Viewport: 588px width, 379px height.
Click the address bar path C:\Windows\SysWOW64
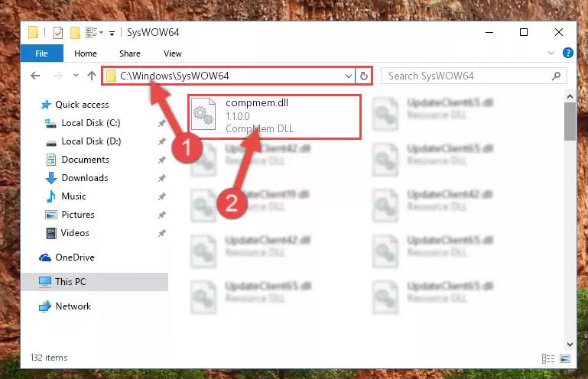tap(174, 76)
